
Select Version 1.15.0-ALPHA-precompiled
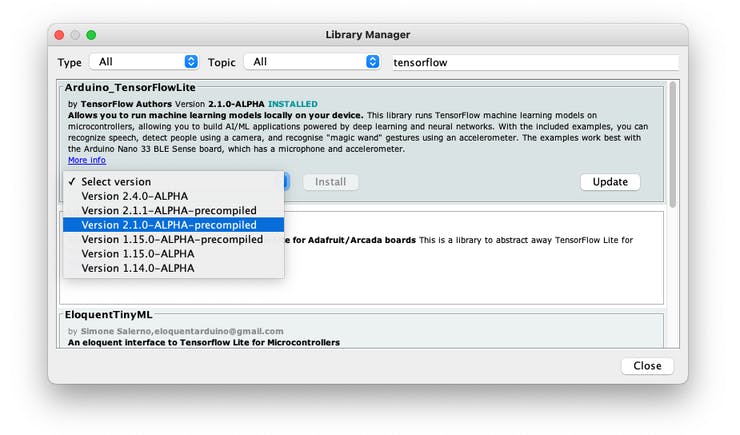tap(174, 239)
